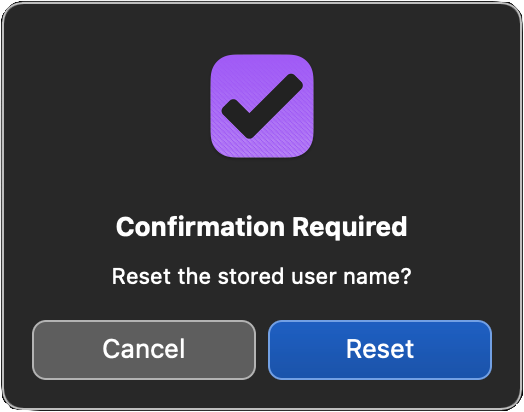Click the Reset the stored user name message

[262, 276]
